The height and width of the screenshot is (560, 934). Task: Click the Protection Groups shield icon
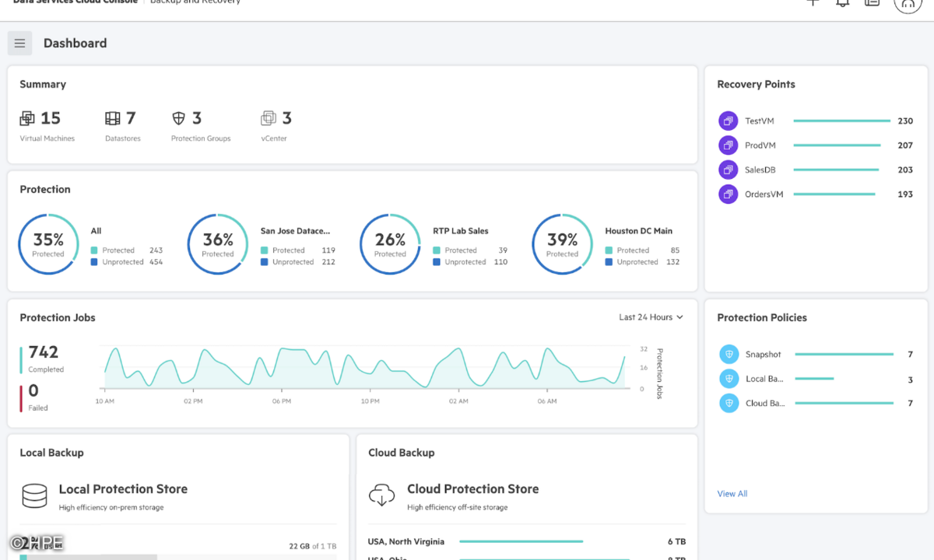tap(179, 118)
